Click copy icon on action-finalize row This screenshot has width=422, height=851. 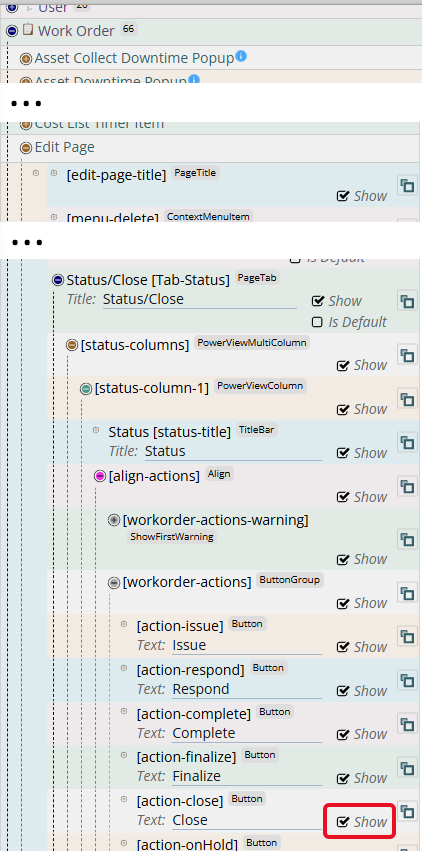pyautogui.click(x=407, y=767)
